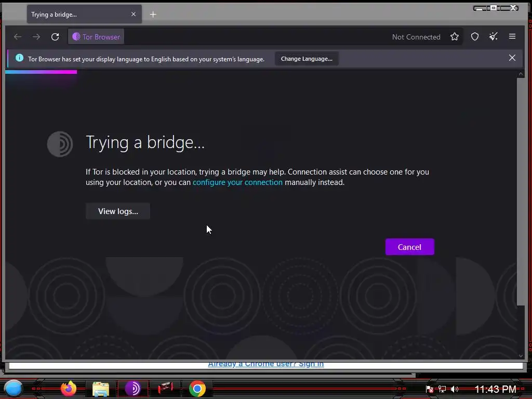Viewport: 532px width, 399px height.
Task: Click the connection progress bar
Action: 41,72
